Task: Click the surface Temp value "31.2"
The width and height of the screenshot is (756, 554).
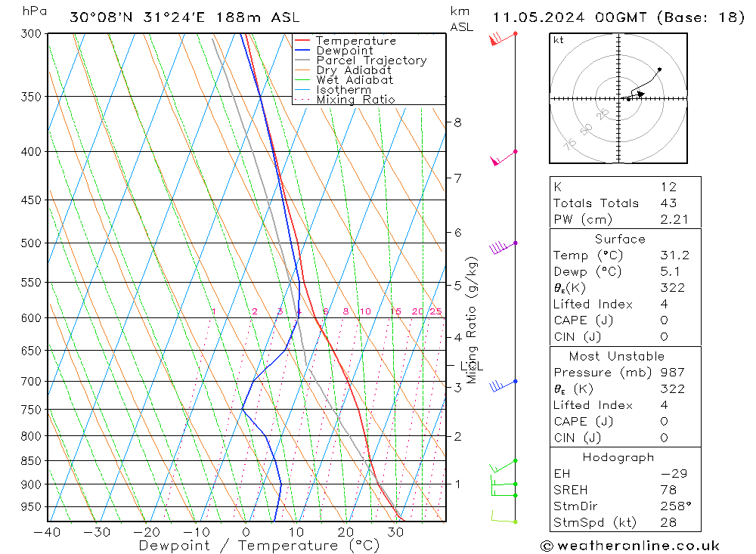Action: (x=675, y=255)
